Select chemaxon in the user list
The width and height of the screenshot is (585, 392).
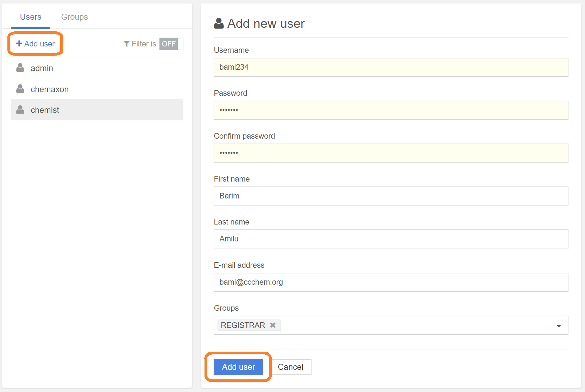[97, 89]
